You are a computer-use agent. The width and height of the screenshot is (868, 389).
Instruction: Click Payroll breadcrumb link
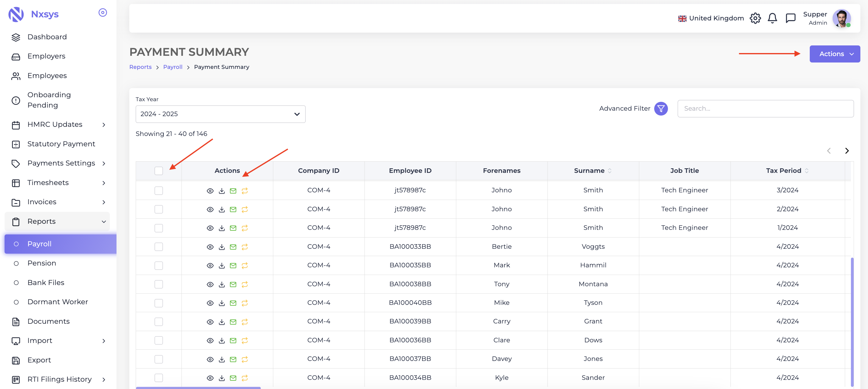[x=173, y=67]
